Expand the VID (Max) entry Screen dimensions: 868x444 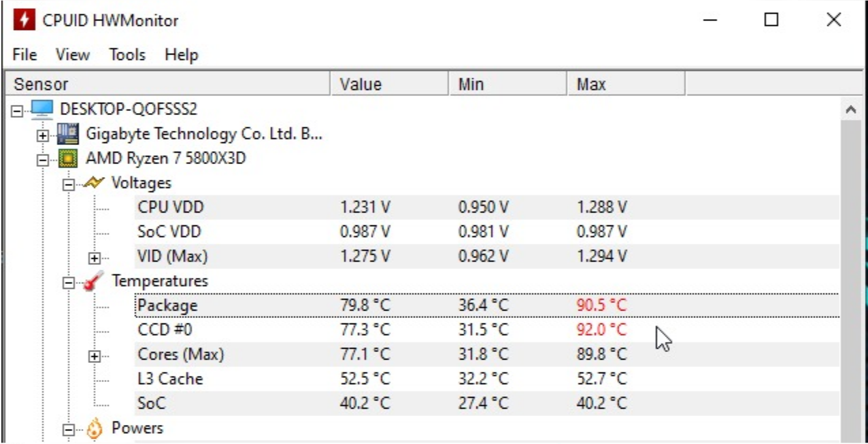click(x=95, y=258)
